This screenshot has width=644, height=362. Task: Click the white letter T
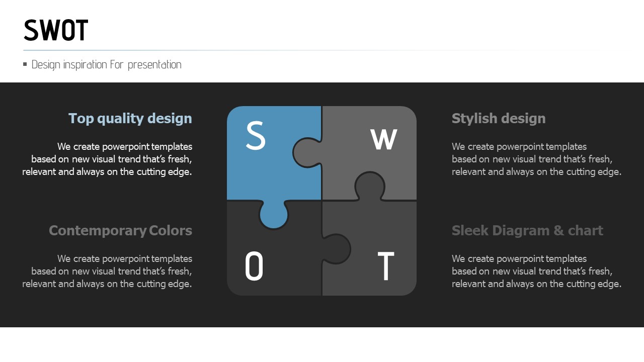(385, 266)
